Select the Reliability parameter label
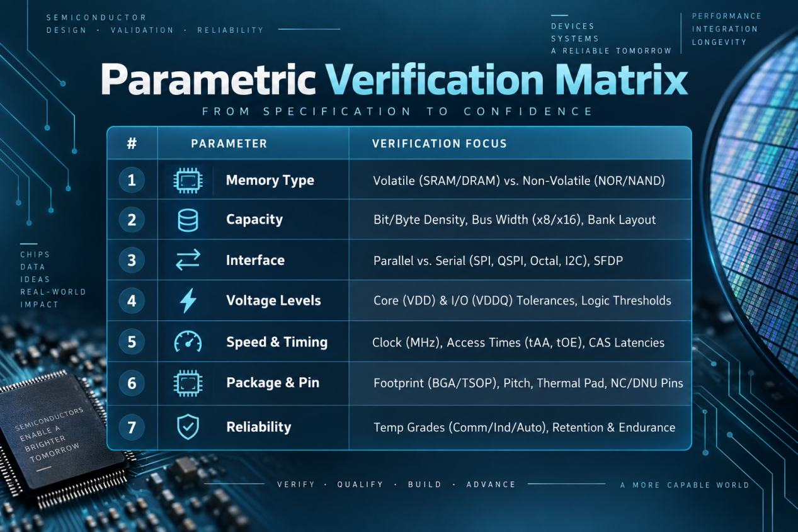 tap(258, 427)
